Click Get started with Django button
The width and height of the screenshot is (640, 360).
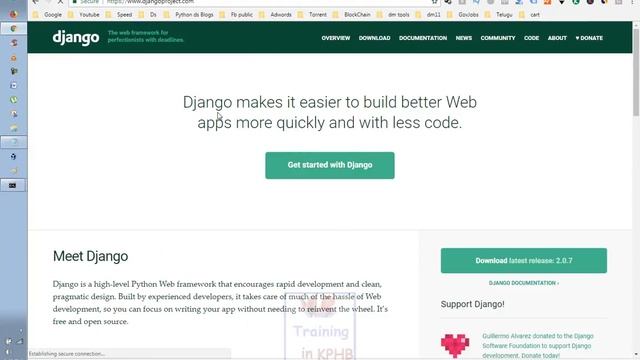click(x=330, y=165)
